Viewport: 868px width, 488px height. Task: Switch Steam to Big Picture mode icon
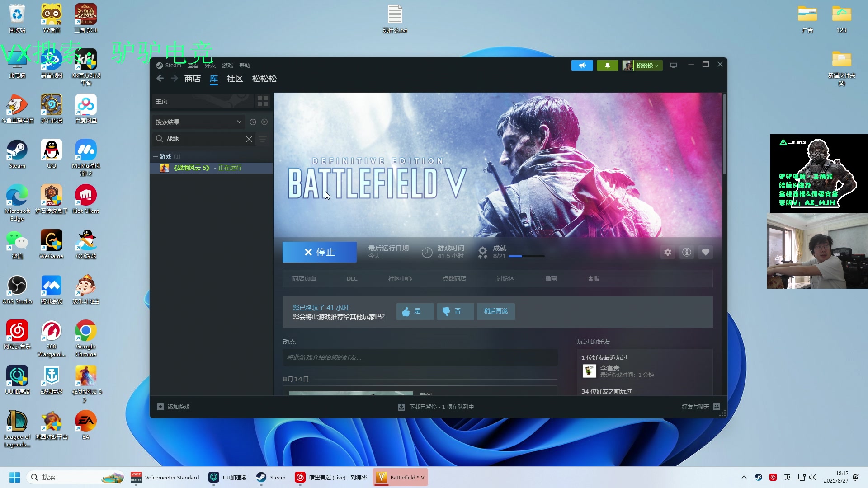(x=673, y=66)
